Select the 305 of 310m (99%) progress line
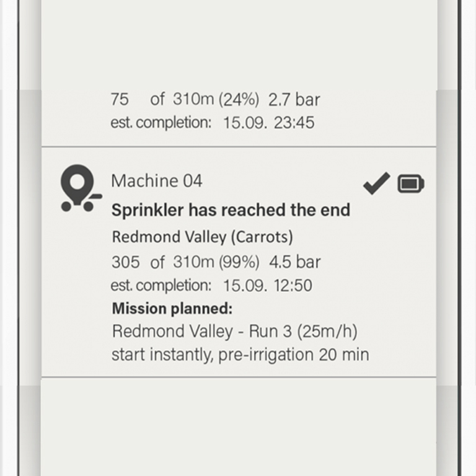This screenshot has height=476, width=476. (185, 262)
